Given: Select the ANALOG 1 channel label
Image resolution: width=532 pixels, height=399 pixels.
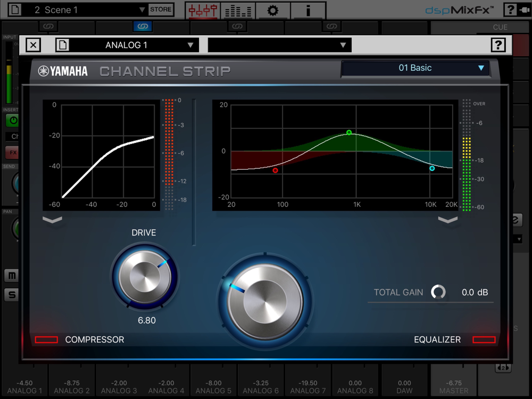Looking at the screenshot, I should 24,390.
